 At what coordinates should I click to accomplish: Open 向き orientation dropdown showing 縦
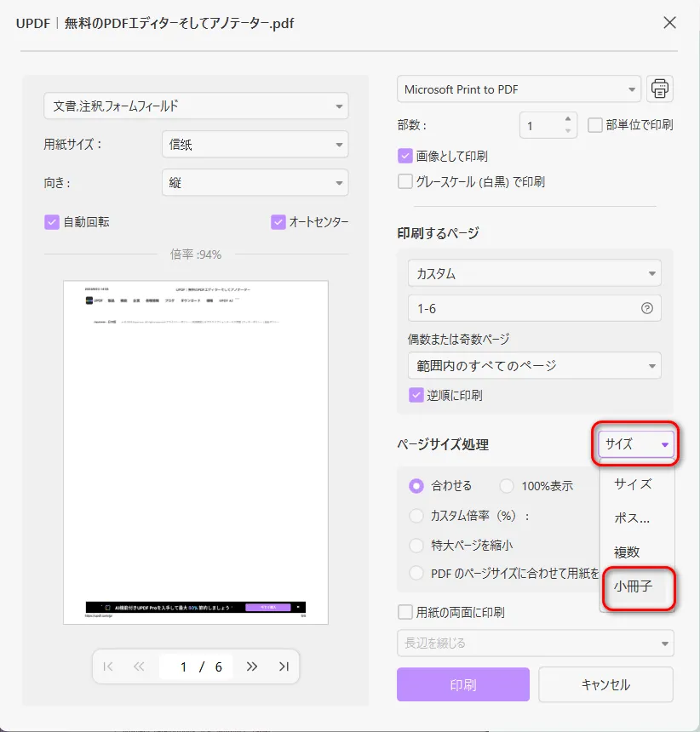pyautogui.click(x=255, y=182)
